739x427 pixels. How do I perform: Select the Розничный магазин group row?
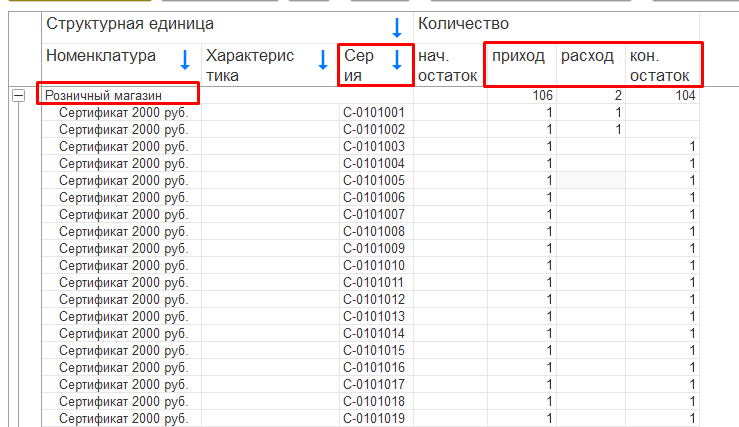pyautogui.click(x=370, y=96)
